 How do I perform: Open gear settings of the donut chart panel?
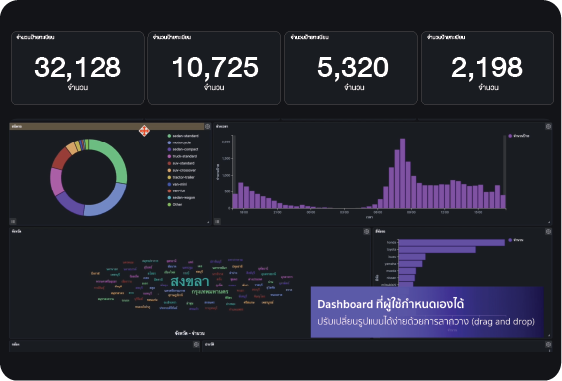tap(208, 127)
